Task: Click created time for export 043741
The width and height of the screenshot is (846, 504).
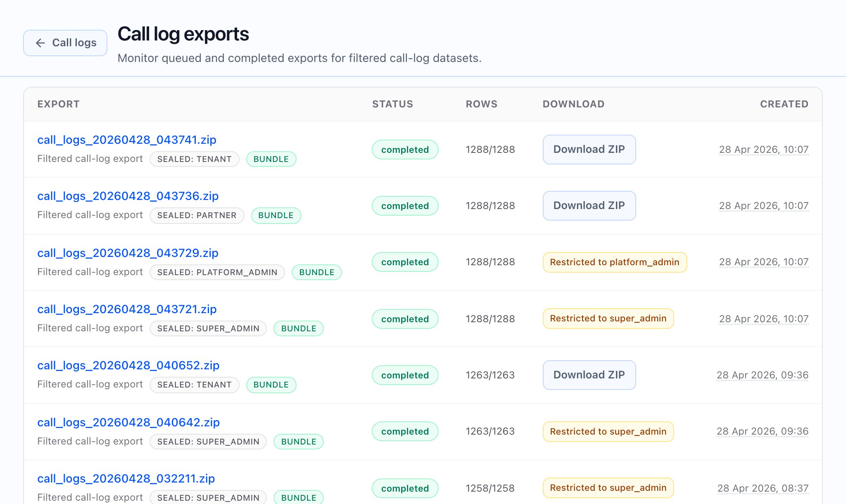Action: pyautogui.click(x=764, y=150)
